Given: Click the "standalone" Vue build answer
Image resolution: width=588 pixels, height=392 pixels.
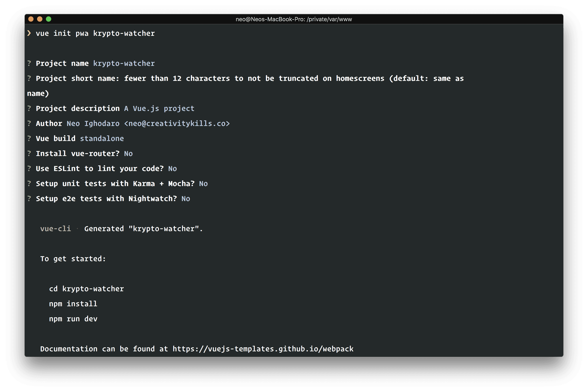Looking at the screenshot, I should (x=102, y=139).
